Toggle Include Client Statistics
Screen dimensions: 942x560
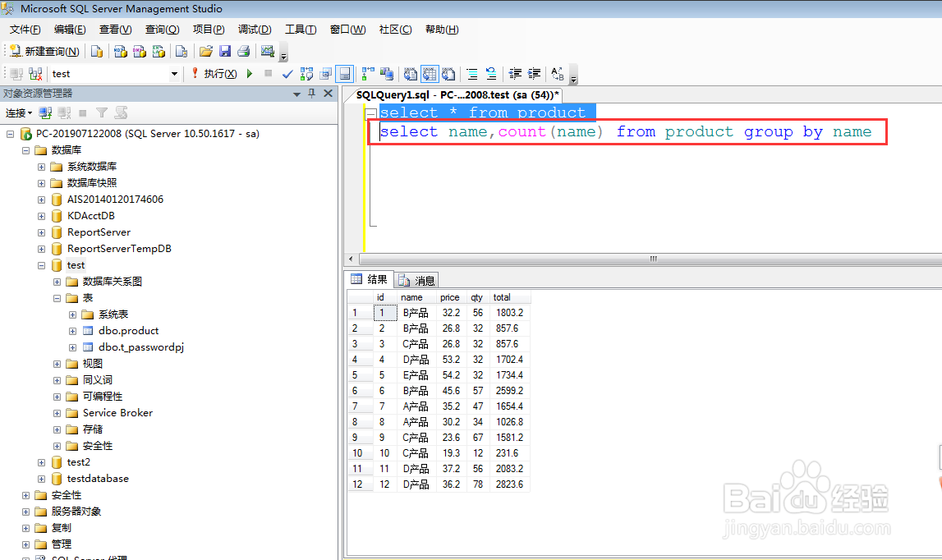386,74
